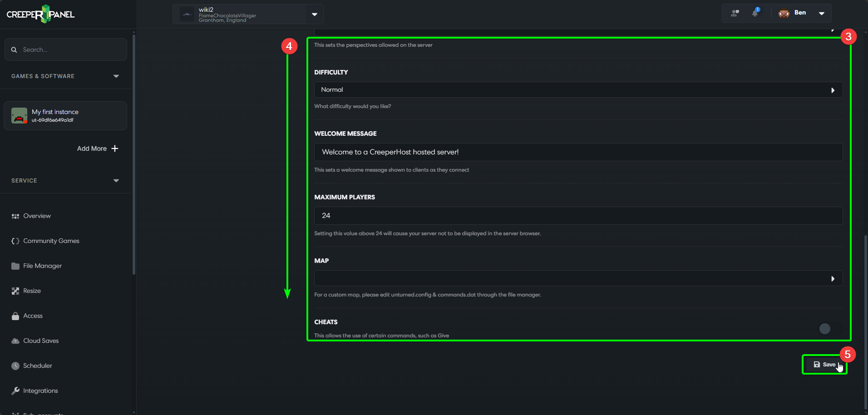This screenshot has height=415, width=868.
Task: Open the Scheduler clock icon
Action: [15, 366]
